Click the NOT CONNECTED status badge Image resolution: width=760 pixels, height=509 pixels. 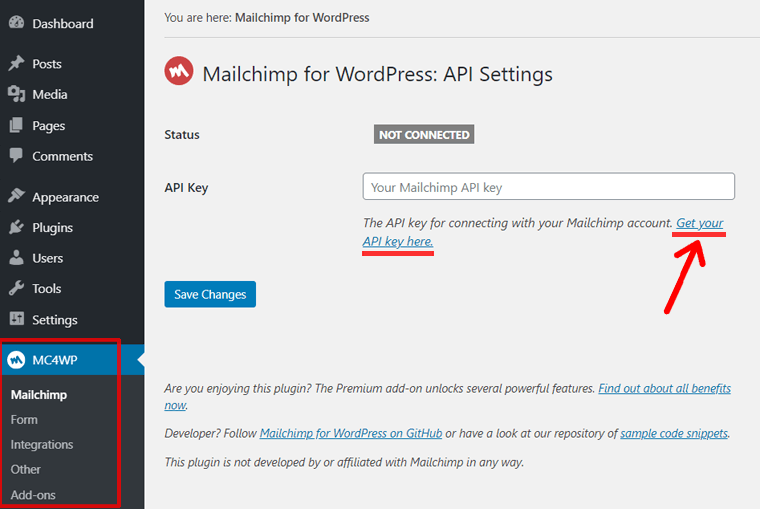(424, 134)
